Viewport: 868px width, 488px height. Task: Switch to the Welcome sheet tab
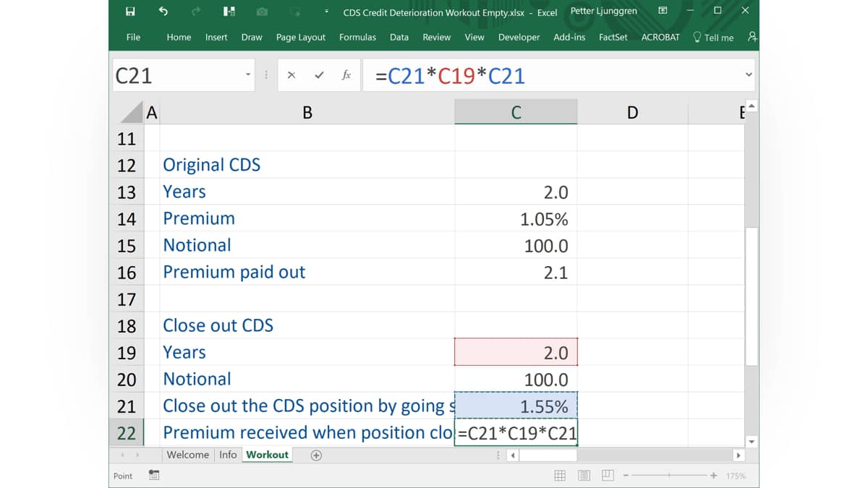188,454
